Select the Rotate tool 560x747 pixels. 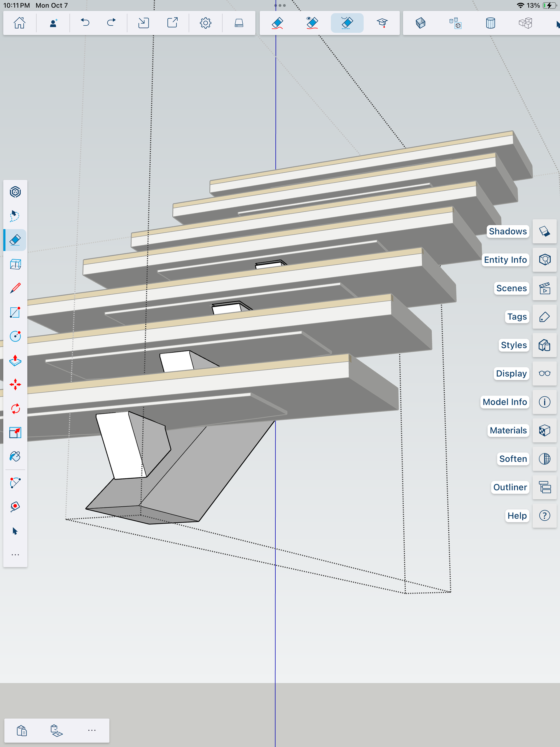[15, 409]
